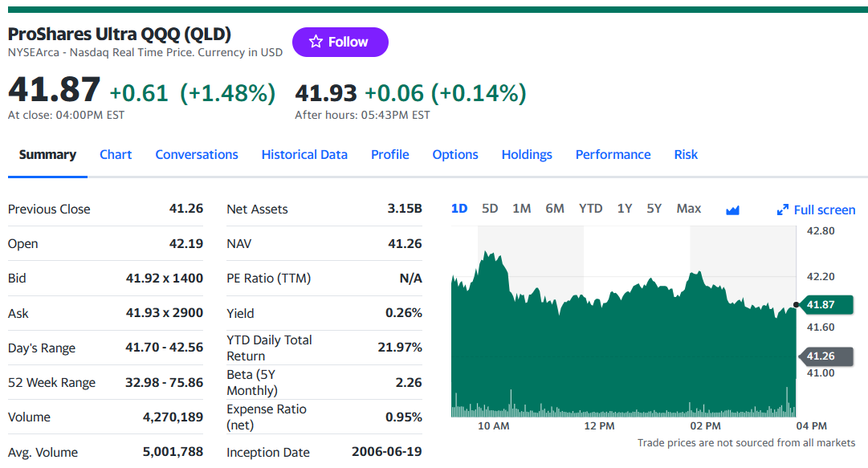Open the Historical Data tab

[304, 155]
